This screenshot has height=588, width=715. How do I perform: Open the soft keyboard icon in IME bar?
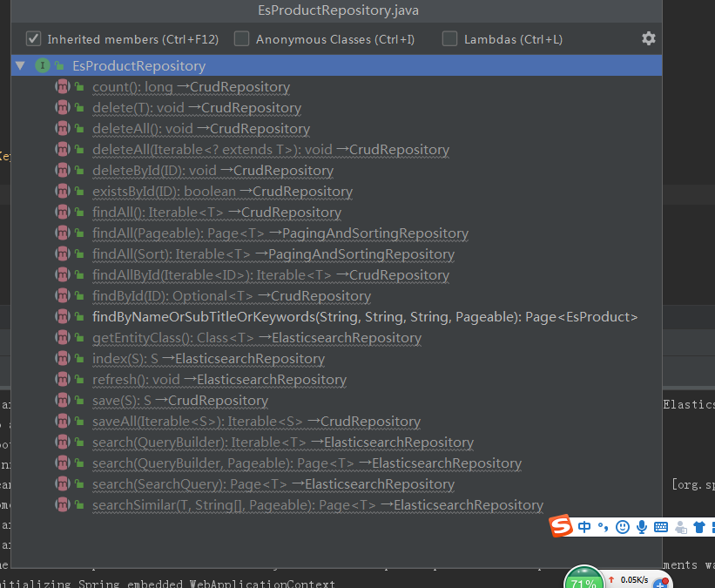pyautogui.click(x=661, y=526)
